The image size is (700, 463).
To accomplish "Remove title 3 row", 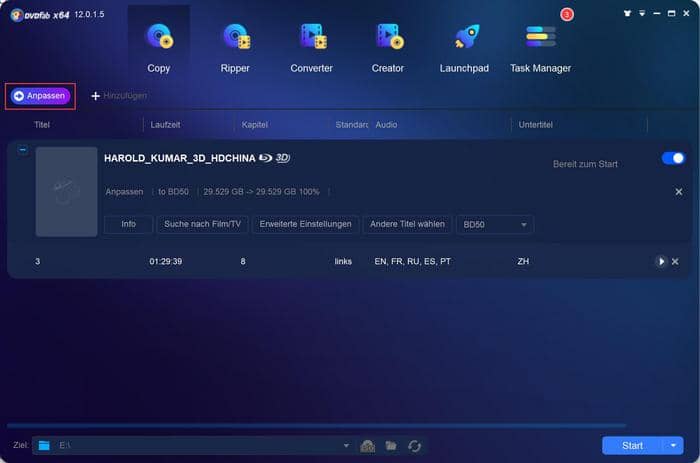I will tap(675, 262).
